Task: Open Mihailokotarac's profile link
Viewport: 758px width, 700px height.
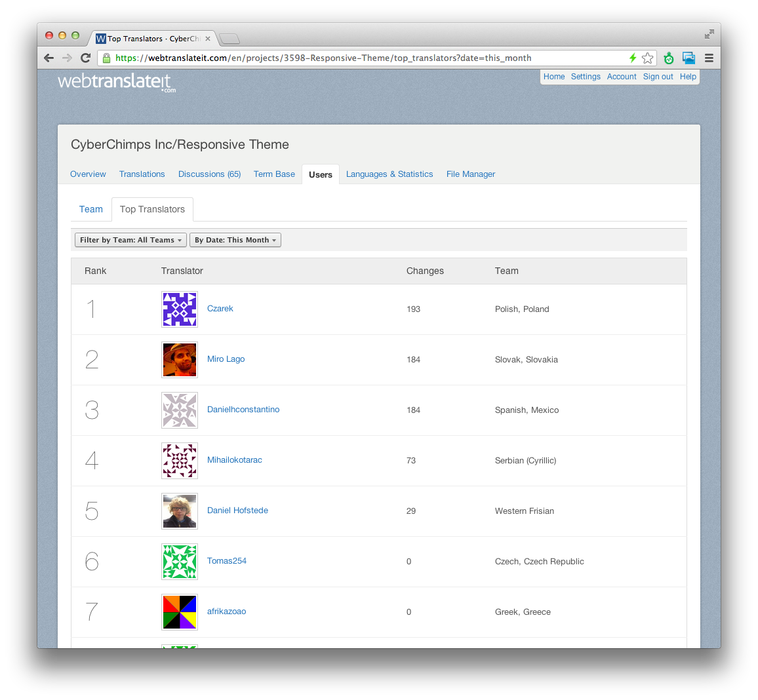Action: click(235, 460)
